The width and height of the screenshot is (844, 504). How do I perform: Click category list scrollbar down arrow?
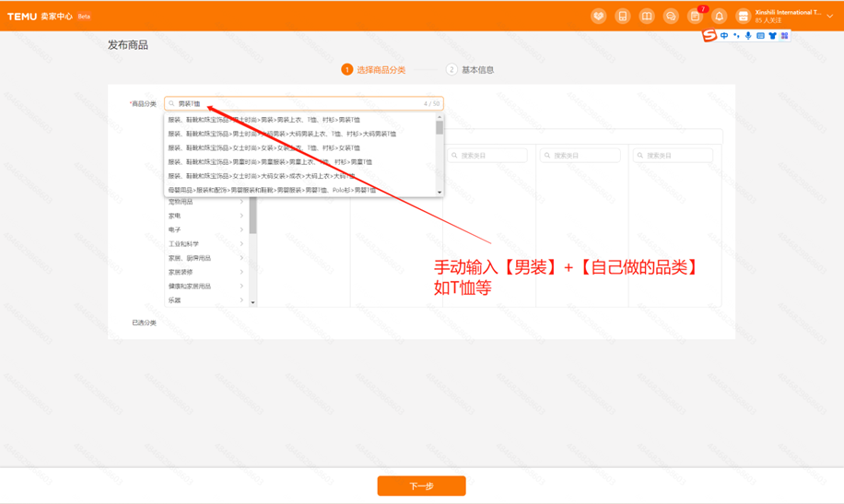point(253,302)
